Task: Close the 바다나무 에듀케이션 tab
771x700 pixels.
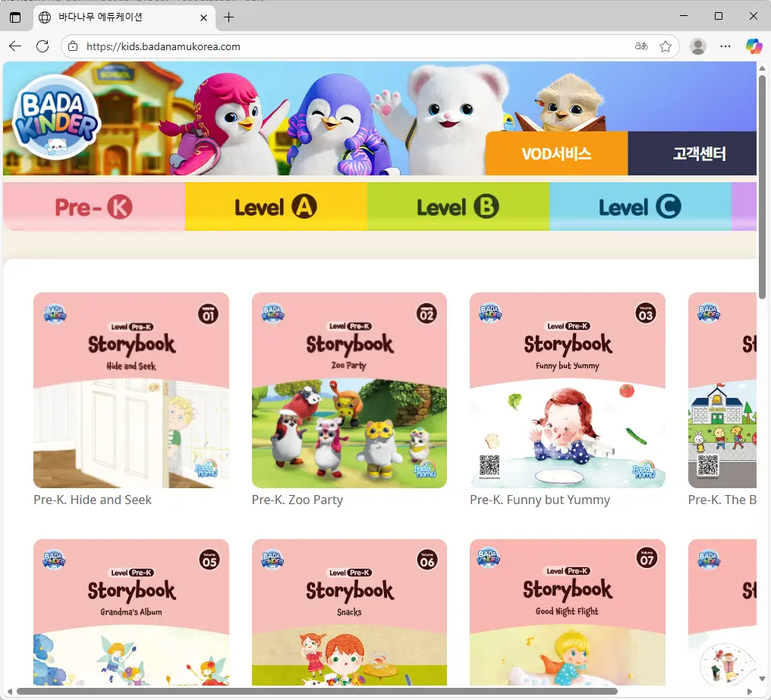Action: point(203,17)
